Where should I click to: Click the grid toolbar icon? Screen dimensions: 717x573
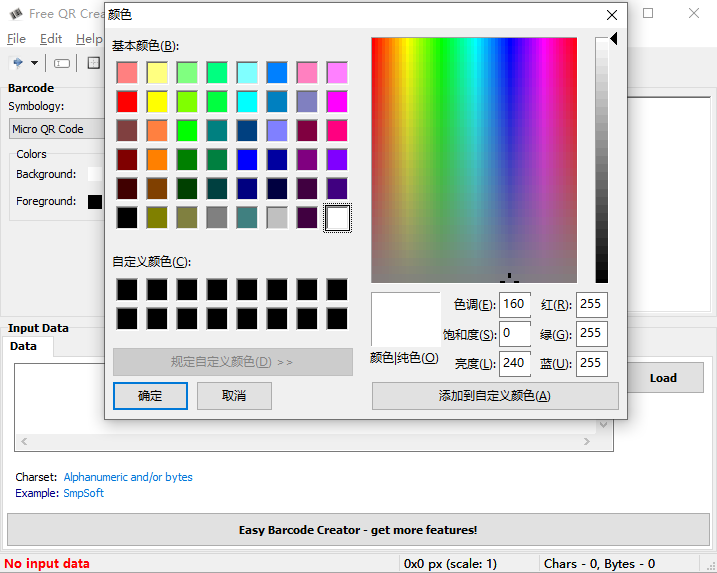coord(93,63)
